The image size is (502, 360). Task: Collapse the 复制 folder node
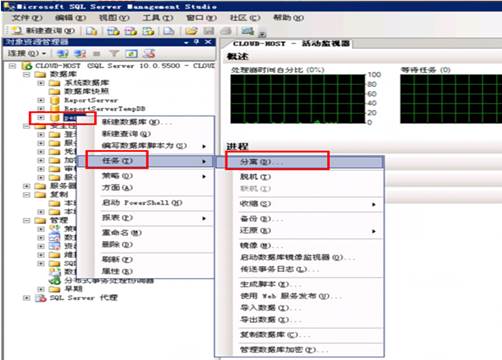click(x=27, y=195)
